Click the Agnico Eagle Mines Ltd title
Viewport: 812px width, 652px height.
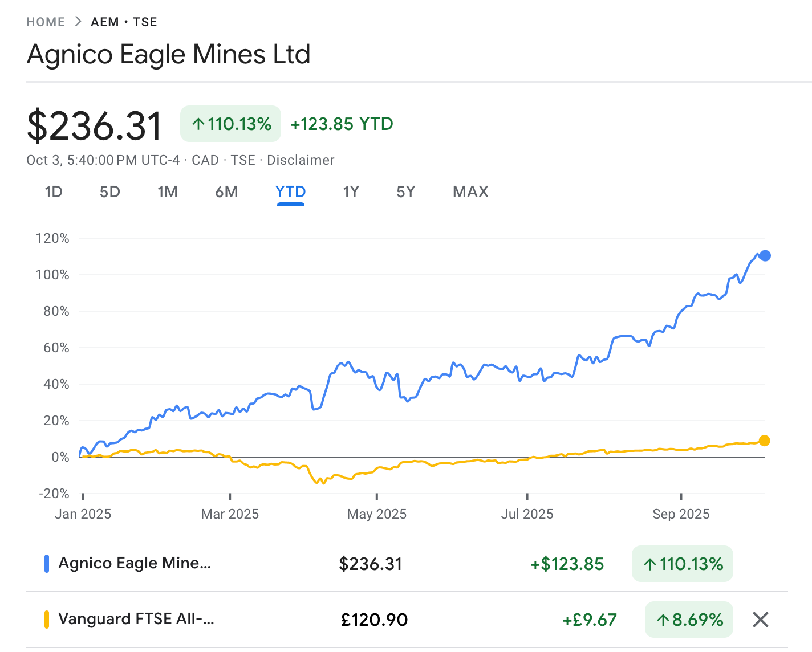pyautogui.click(x=169, y=55)
